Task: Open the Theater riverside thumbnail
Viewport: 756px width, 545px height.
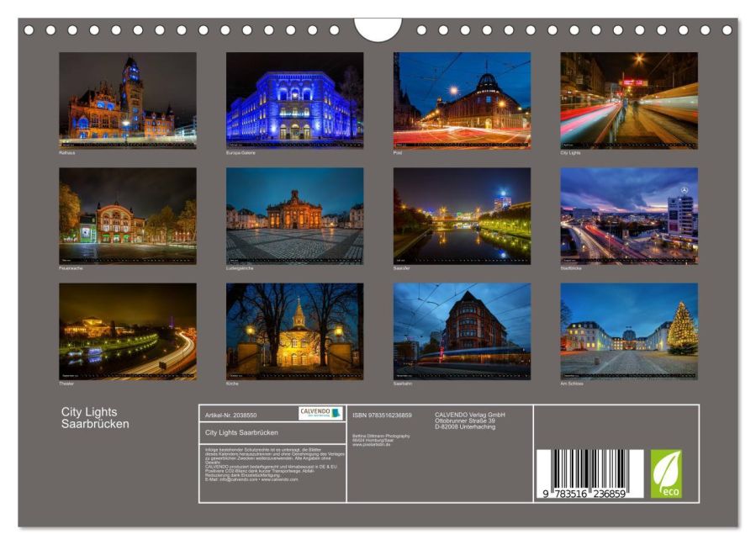Action: (128, 331)
